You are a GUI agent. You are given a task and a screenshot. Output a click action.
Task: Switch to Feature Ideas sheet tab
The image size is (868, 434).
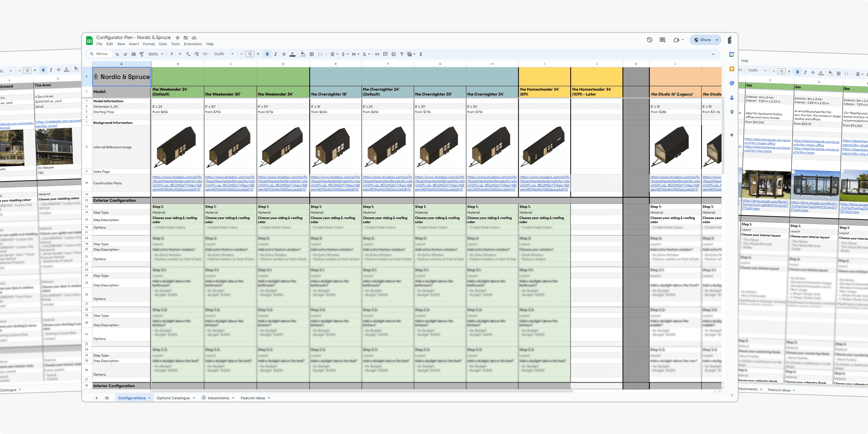(253, 398)
